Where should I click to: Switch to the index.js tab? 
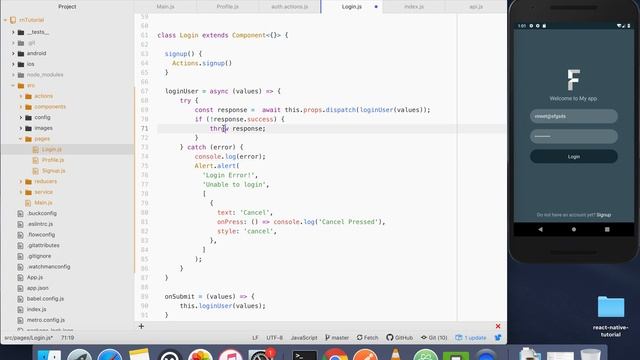pyautogui.click(x=414, y=7)
